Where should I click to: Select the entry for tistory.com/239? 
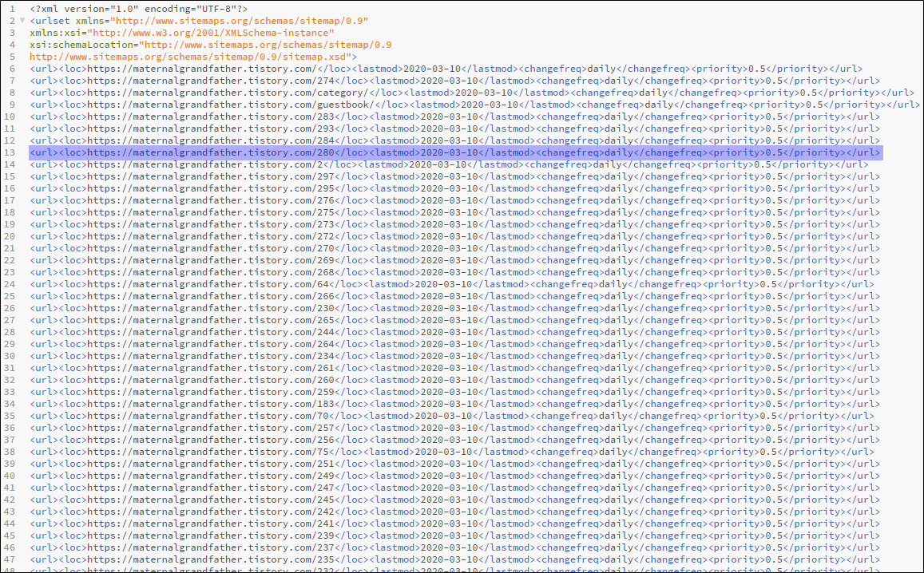pos(455,536)
